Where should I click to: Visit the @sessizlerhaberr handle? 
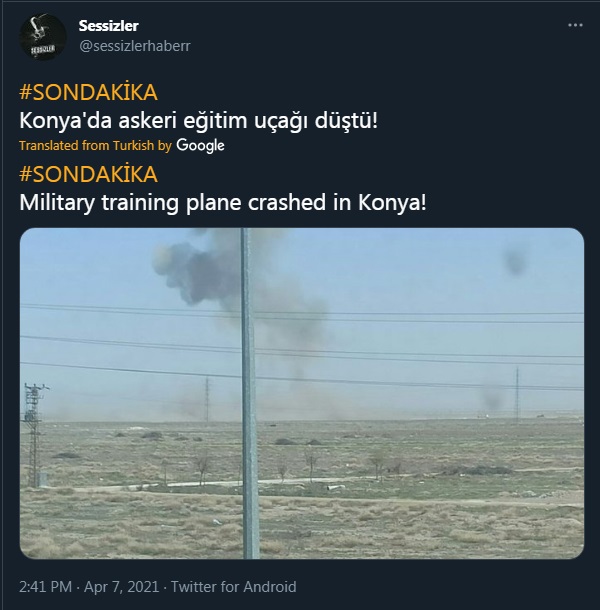click(x=135, y=46)
